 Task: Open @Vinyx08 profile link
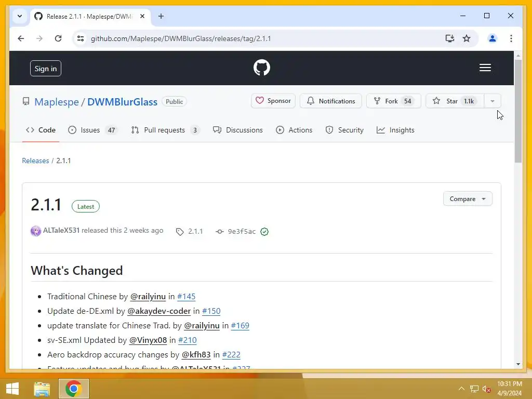coord(148,340)
